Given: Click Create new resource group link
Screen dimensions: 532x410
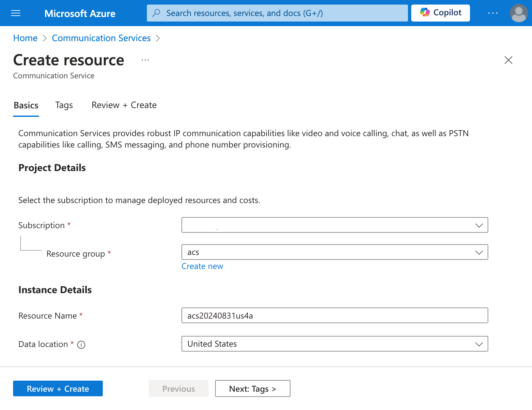Looking at the screenshot, I should (202, 266).
